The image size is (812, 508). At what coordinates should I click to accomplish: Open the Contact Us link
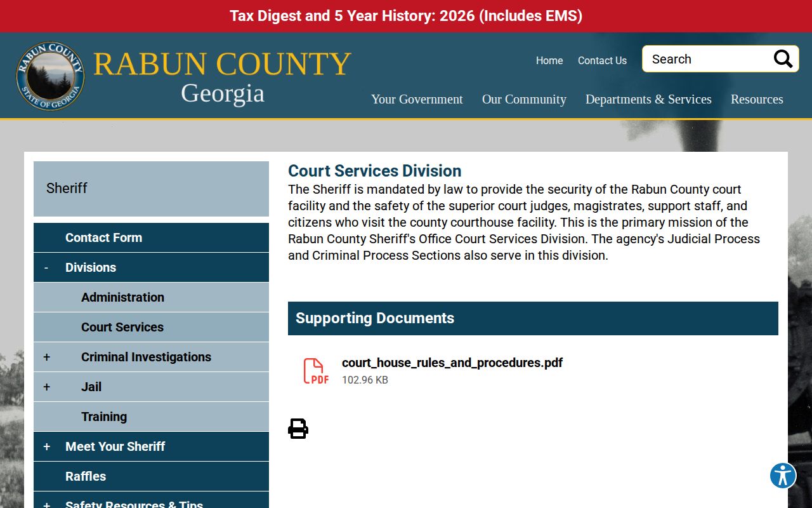[602, 60]
